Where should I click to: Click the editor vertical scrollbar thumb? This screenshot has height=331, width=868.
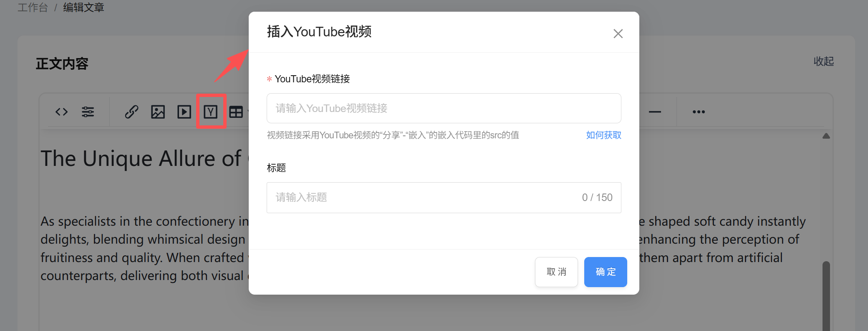click(826, 296)
